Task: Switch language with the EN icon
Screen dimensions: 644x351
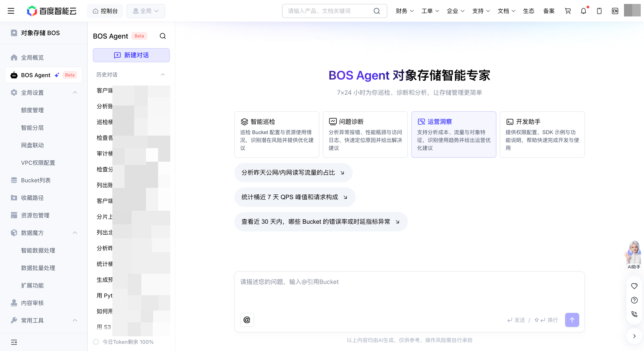Action: click(615, 11)
